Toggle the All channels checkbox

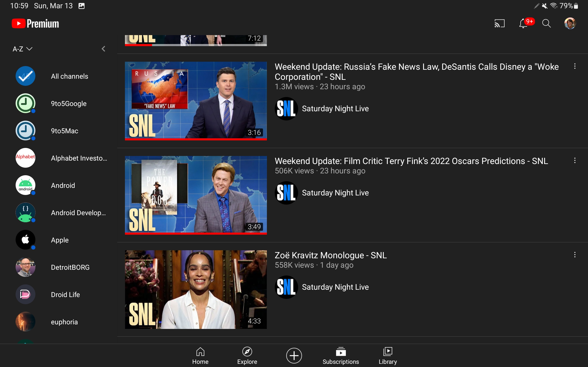[x=25, y=76]
